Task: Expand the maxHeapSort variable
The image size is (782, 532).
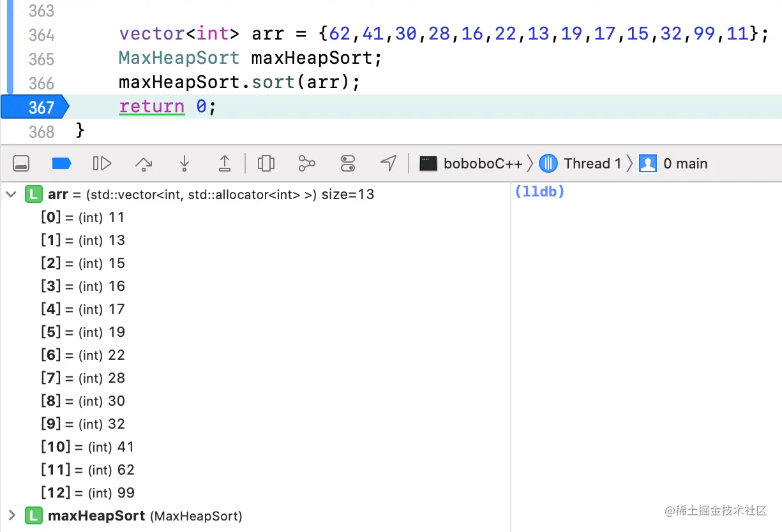Action: 11,515
